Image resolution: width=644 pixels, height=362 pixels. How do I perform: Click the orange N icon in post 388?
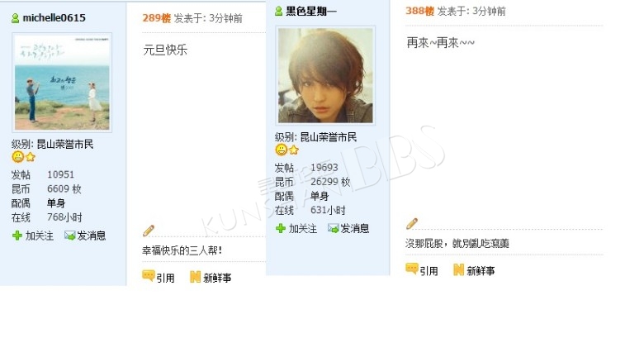click(x=458, y=270)
